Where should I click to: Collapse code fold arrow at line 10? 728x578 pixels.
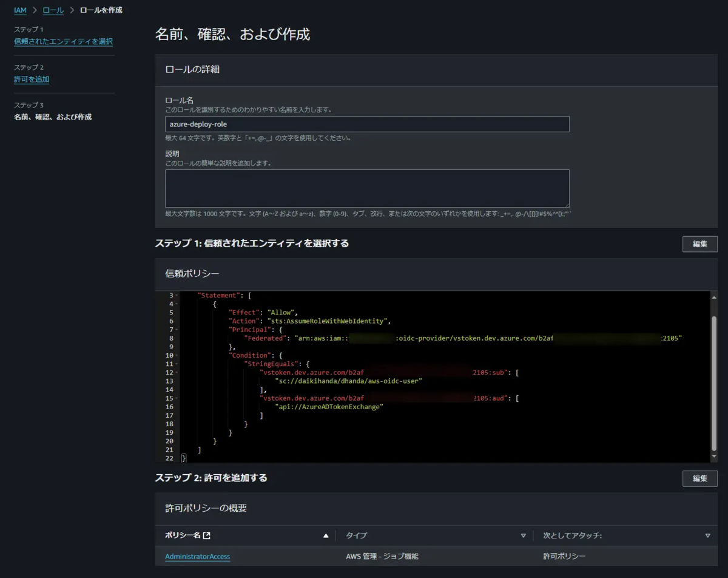point(177,355)
